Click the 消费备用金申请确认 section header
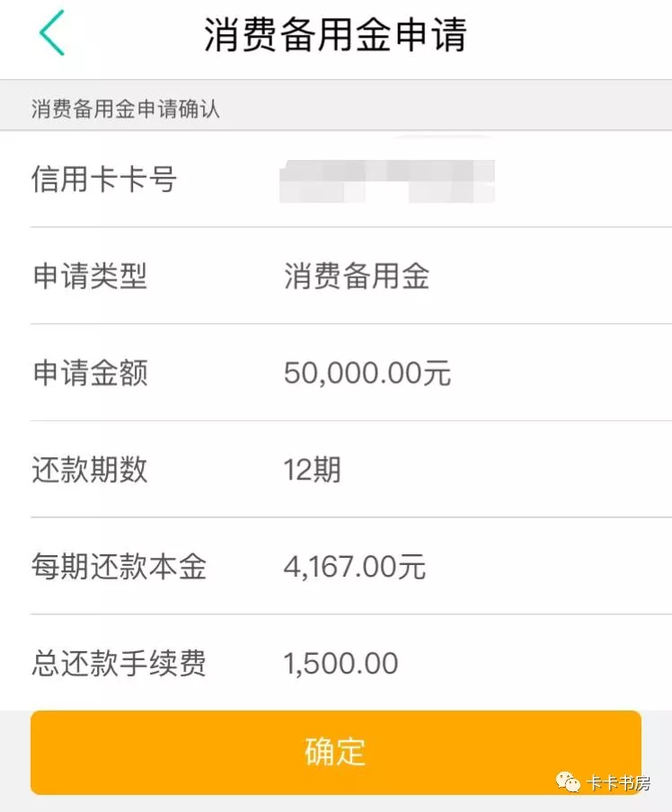 (x=126, y=110)
